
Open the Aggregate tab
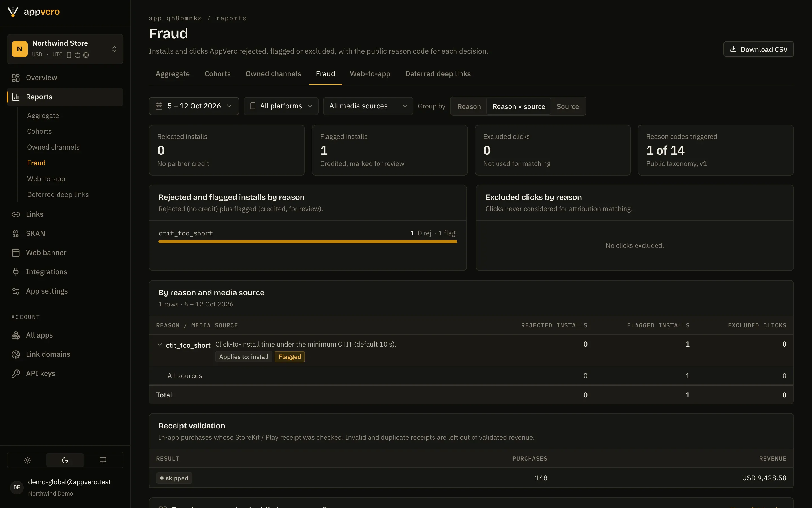pos(173,74)
